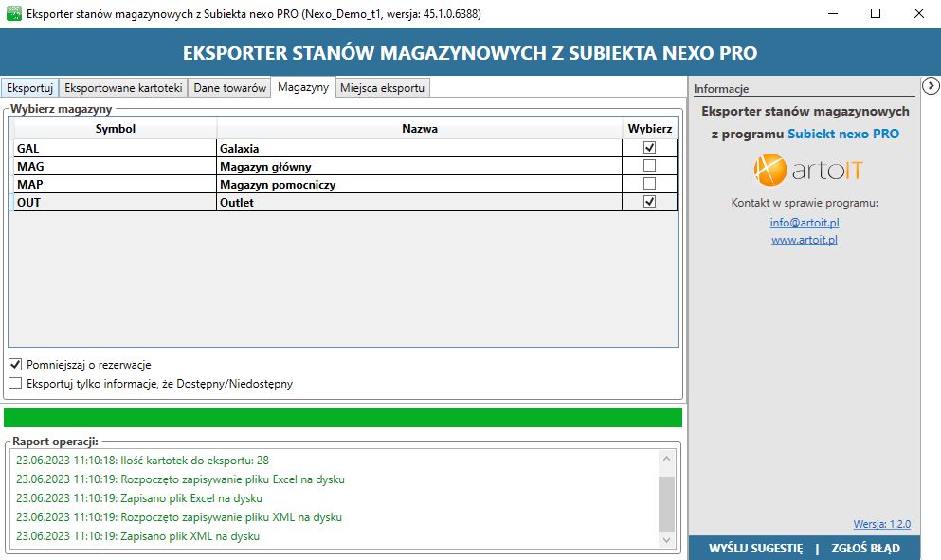Open the info@artoit.pl email link
The image size is (941, 560).
[803, 223]
